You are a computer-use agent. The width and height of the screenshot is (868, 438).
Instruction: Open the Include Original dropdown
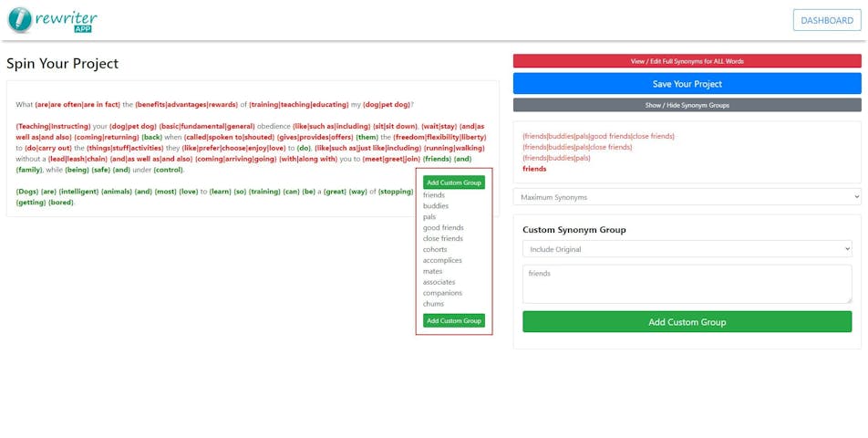(x=687, y=249)
